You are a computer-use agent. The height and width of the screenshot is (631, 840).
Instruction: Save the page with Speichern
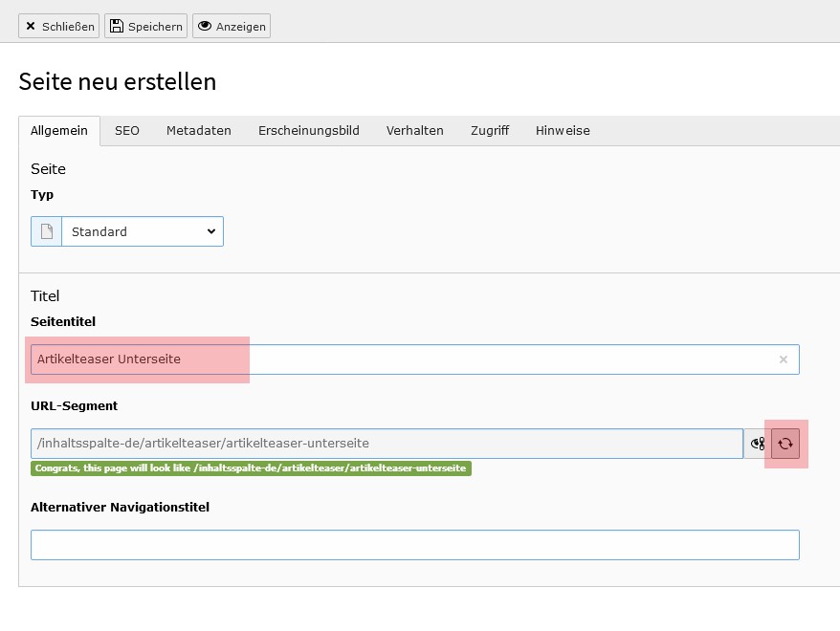tap(144, 26)
